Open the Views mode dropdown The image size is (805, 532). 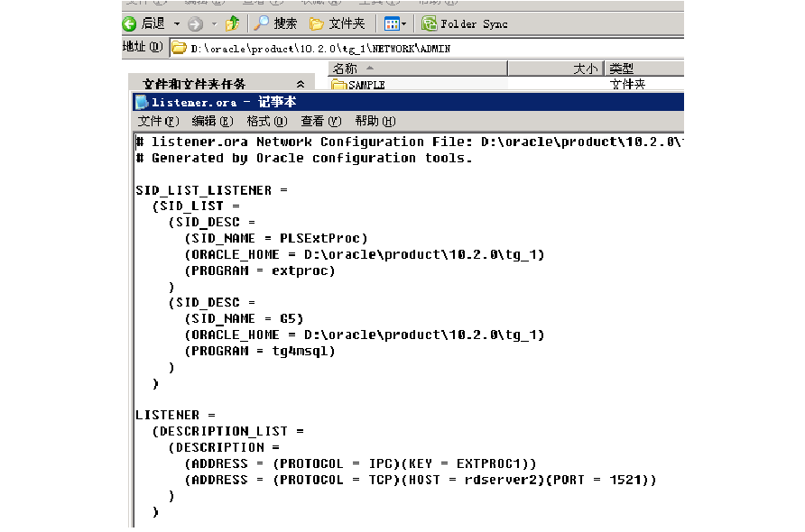click(x=395, y=23)
